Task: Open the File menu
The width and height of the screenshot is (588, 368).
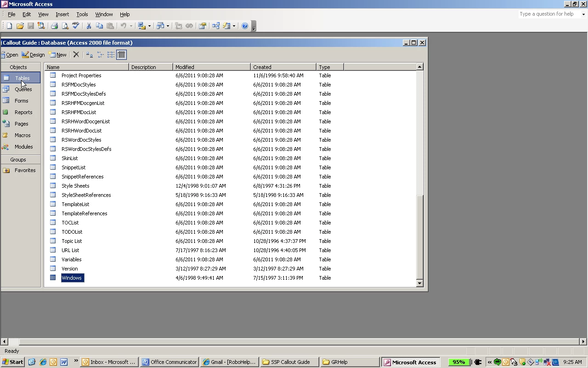Action: (11, 14)
